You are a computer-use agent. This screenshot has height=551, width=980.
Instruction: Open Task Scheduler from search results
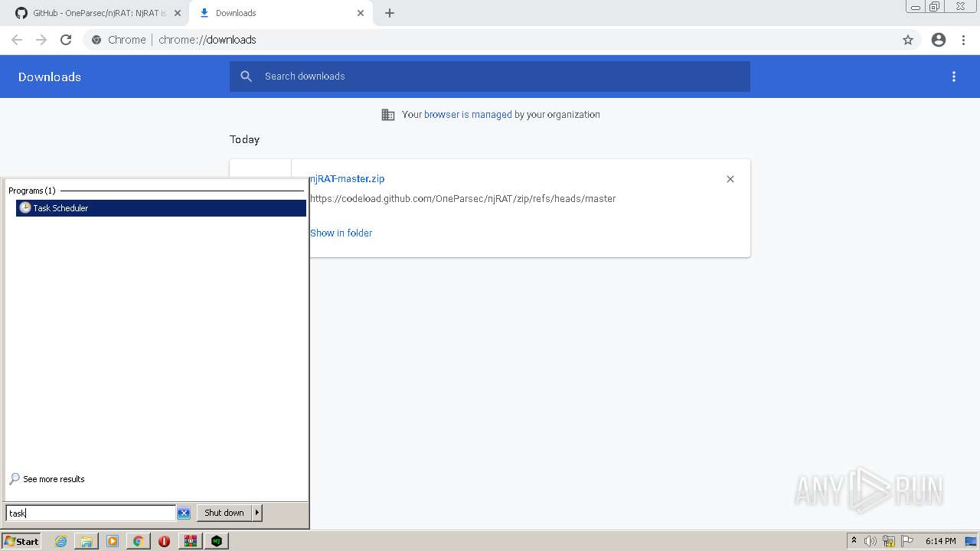pyautogui.click(x=161, y=208)
